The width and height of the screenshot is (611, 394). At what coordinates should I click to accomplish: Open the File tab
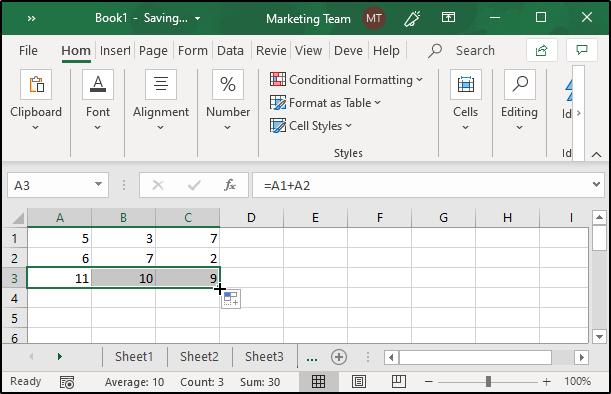pos(28,50)
